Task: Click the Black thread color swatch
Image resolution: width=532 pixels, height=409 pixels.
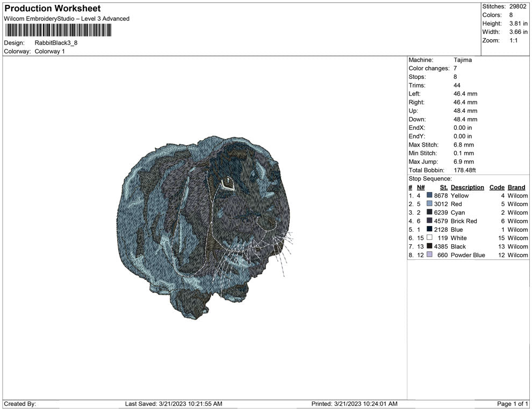Action: click(x=429, y=246)
